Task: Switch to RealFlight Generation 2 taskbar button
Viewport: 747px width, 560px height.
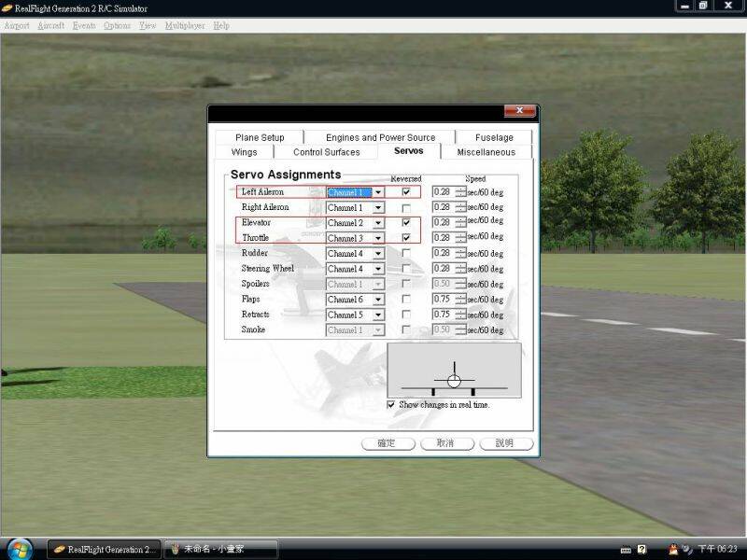Action: [105, 550]
